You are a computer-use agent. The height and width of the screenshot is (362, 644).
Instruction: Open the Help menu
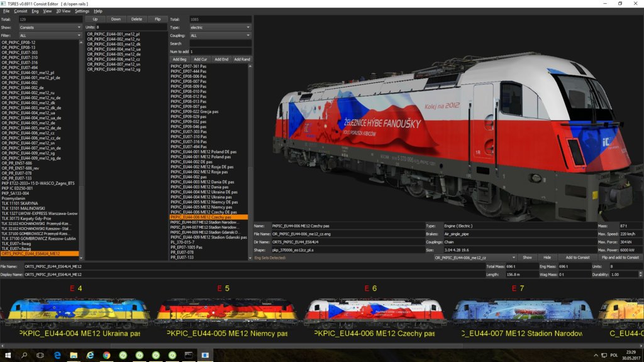point(97,11)
